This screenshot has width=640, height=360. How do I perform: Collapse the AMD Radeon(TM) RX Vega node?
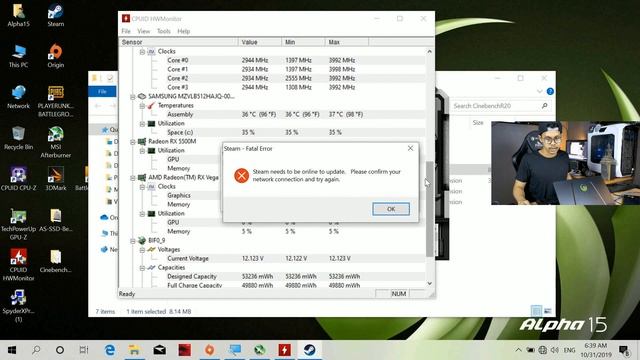(x=133, y=178)
